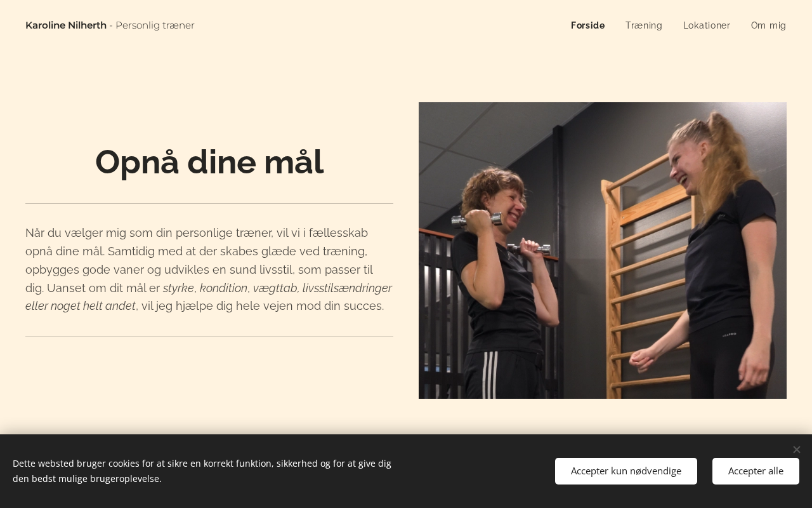Open the Lokationer menu item
812x508 pixels.
[707, 25]
